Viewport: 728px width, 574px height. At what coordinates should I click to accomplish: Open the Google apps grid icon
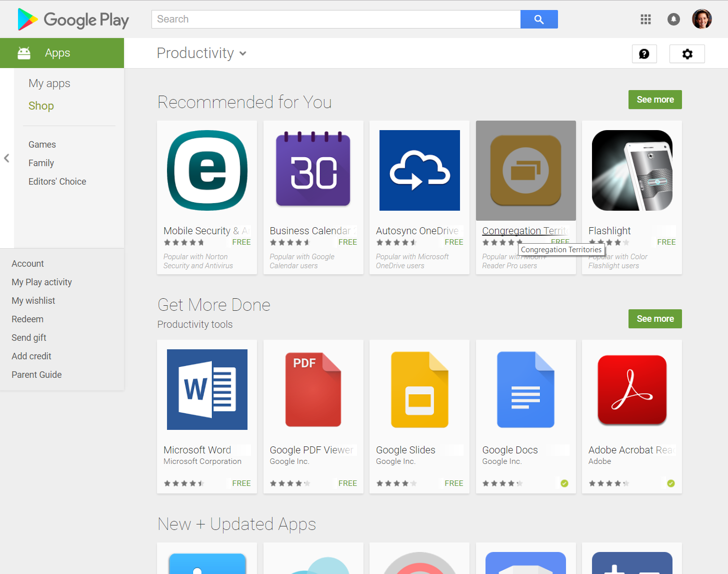tap(645, 19)
